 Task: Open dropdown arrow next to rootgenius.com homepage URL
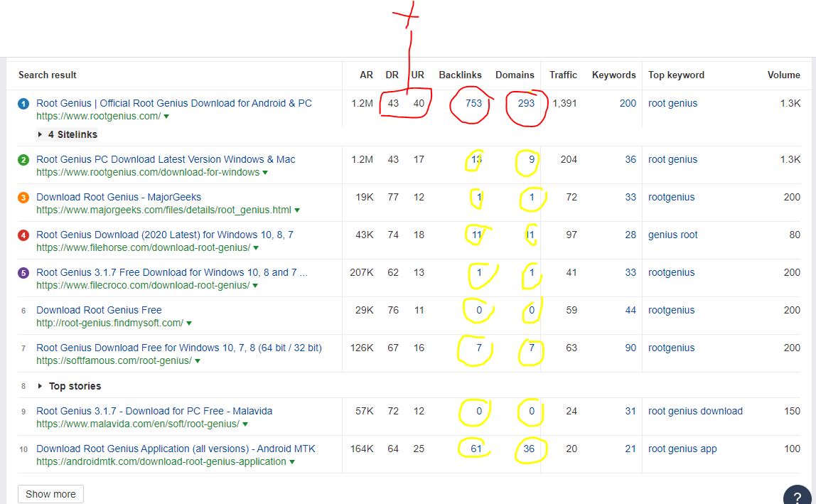[x=166, y=117]
